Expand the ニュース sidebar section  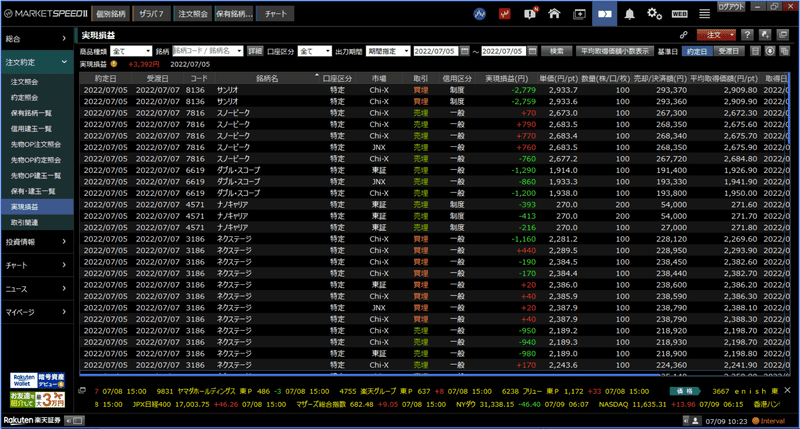pos(36,289)
